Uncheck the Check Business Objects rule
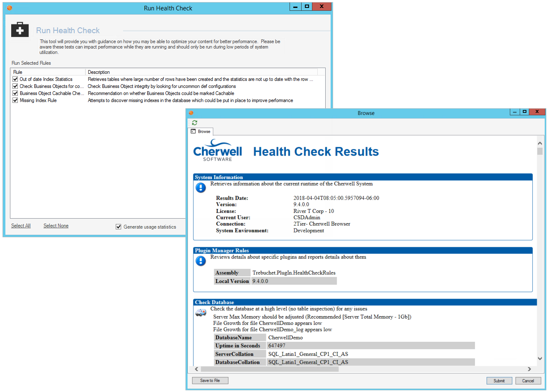 point(15,86)
